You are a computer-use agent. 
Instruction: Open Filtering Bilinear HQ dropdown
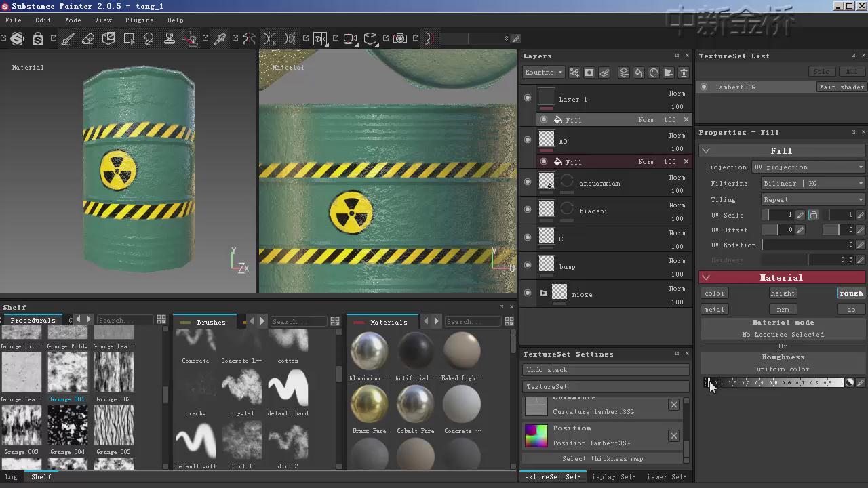tap(813, 183)
